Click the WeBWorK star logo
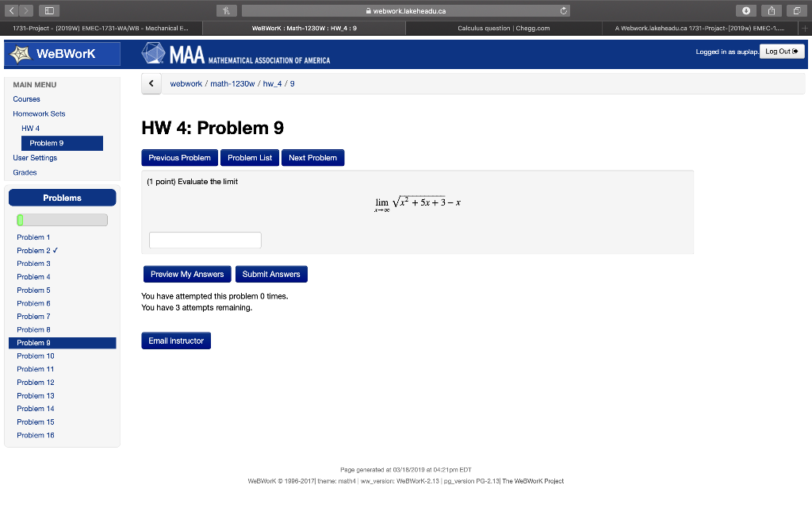The height and width of the screenshot is (508, 812). click(x=21, y=54)
